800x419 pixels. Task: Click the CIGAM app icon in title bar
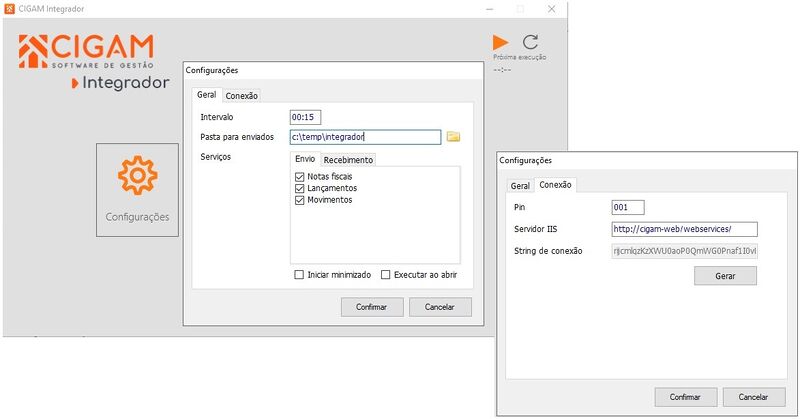(9, 9)
